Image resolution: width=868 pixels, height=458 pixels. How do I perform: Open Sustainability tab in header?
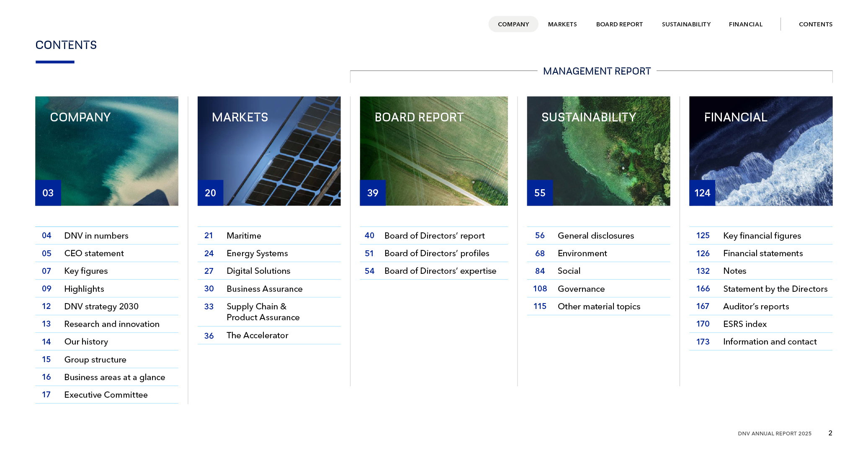click(686, 24)
